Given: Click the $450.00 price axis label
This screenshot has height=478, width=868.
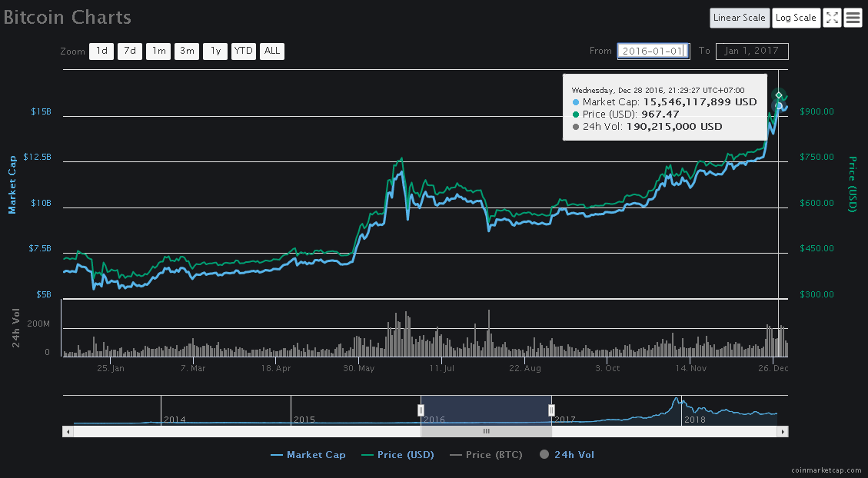Looking at the screenshot, I should point(817,248).
